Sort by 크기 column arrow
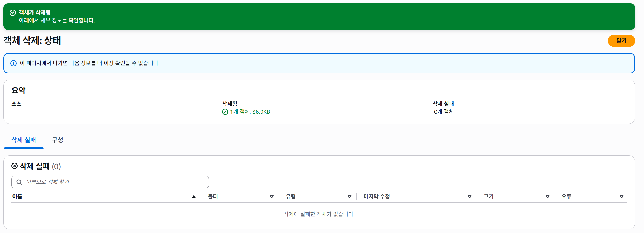This screenshot has height=233, width=644. pos(548,197)
